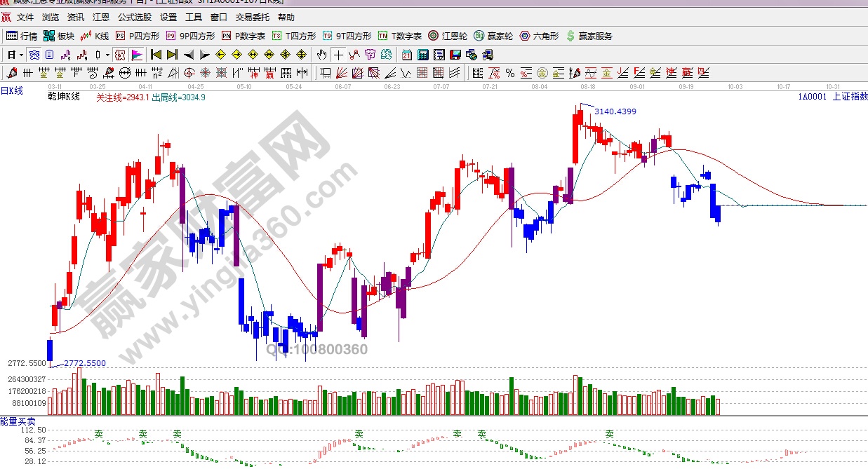This screenshot has width=868, height=469.
Task: Open the 公式选股 menu
Action: point(134,17)
